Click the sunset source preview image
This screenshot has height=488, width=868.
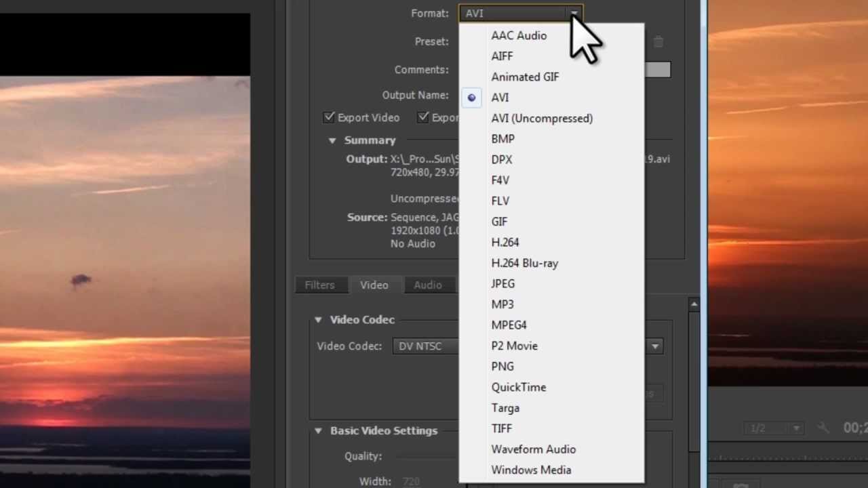pos(125,282)
